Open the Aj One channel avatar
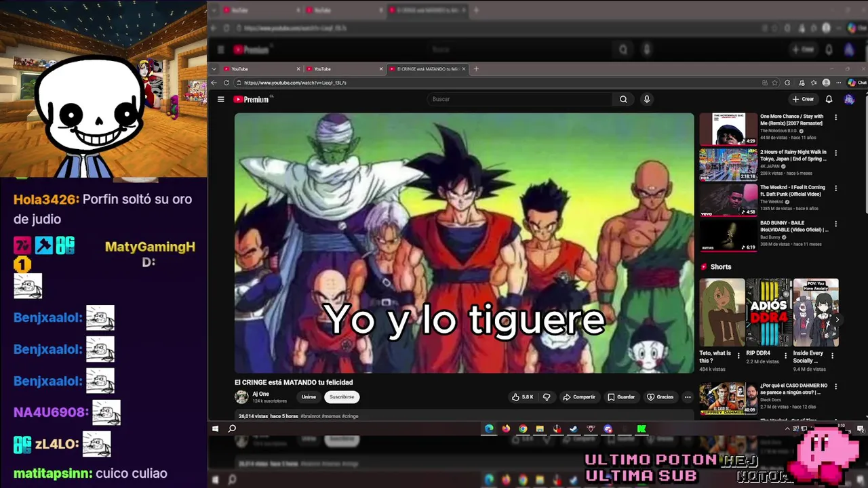Screen dimensions: 868x488 [241, 397]
